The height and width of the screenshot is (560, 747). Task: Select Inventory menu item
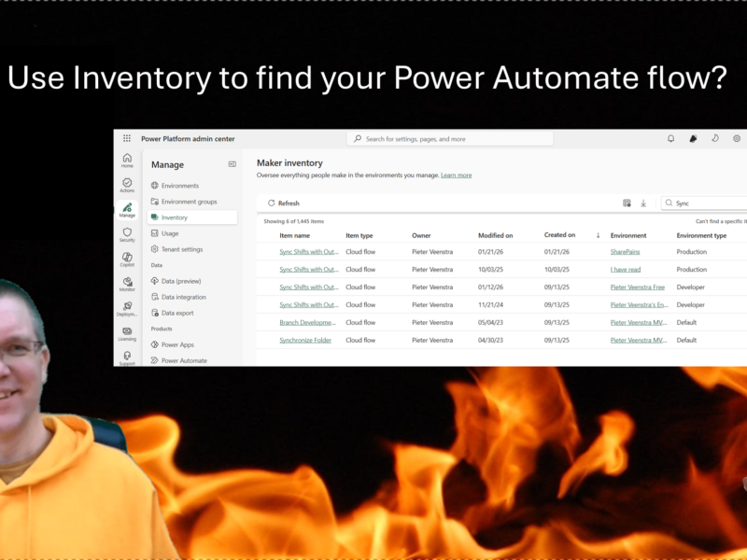point(192,217)
